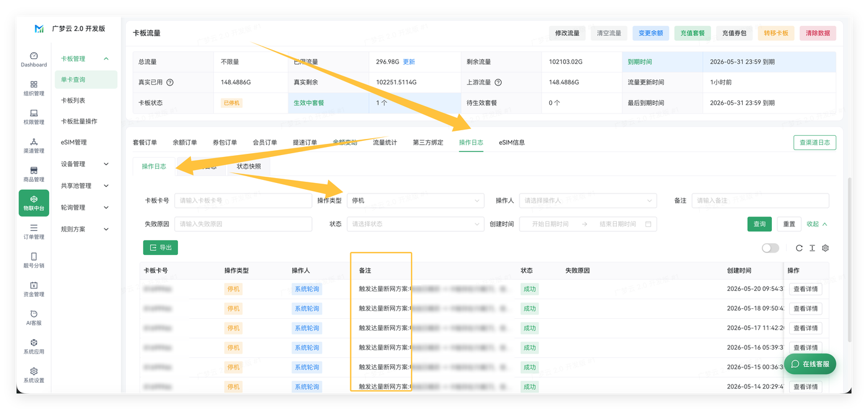Open 资金管理 in the sidebar
Image resolution: width=868 pixels, height=410 pixels.
33,289
